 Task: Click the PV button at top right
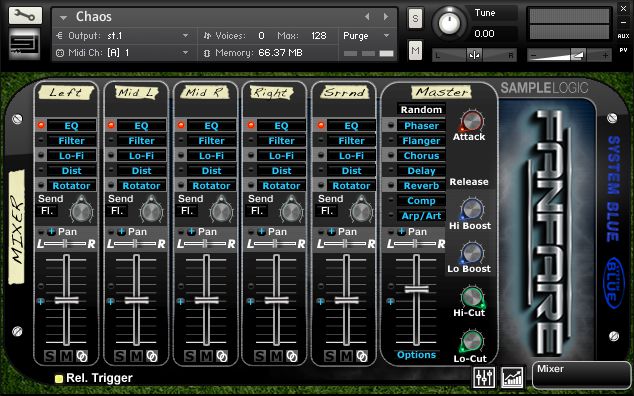click(x=623, y=50)
